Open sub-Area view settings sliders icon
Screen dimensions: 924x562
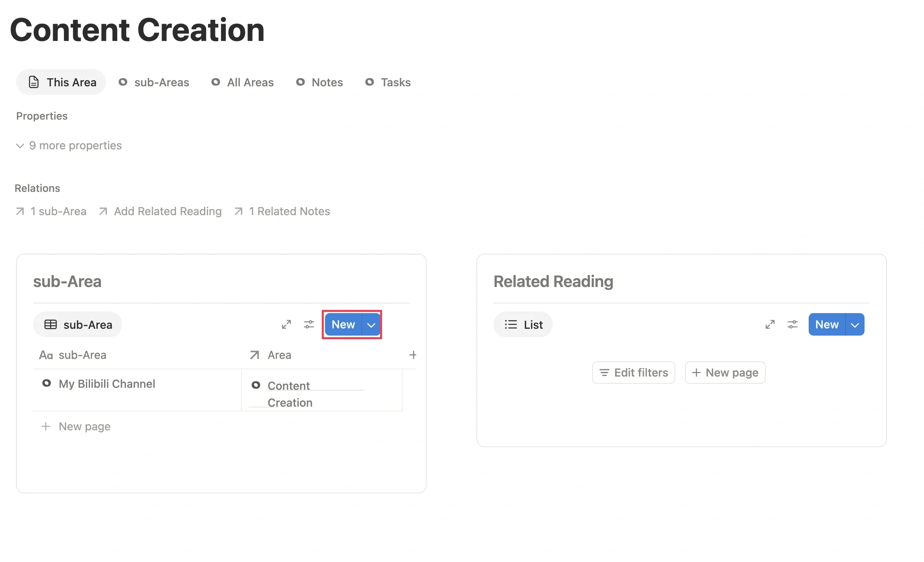pyautogui.click(x=309, y=324)
